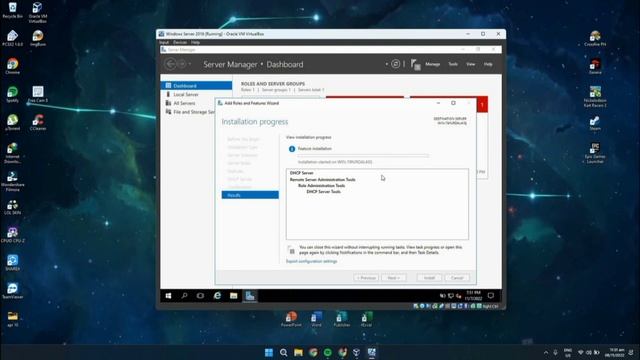Open Oracle VM VirtualBox desktop icon

[x=38, y=12]
